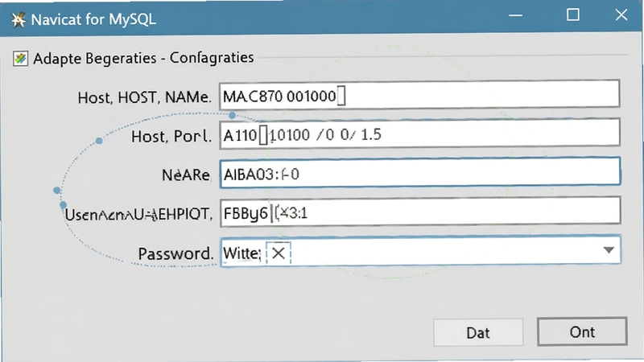Focus the NeARe text field
This screenshot has width=644, height=362.
[x=419, y=172]
